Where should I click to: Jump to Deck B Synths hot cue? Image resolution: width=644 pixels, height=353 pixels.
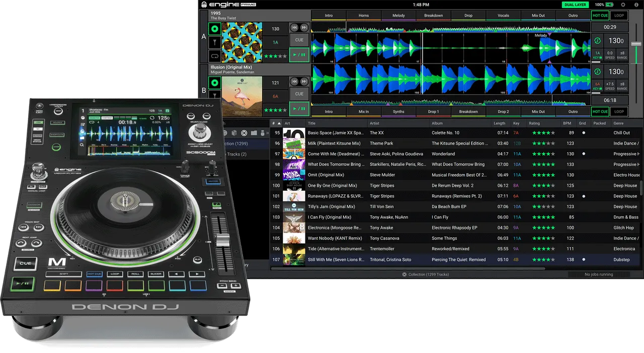(x=398, y=112)
